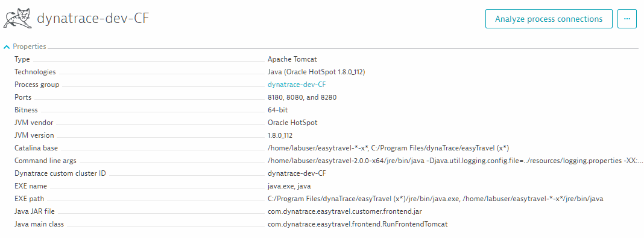Select the Oracle HotSpot vendor value
Screen dimensions: 644x238
click(292, 123)
